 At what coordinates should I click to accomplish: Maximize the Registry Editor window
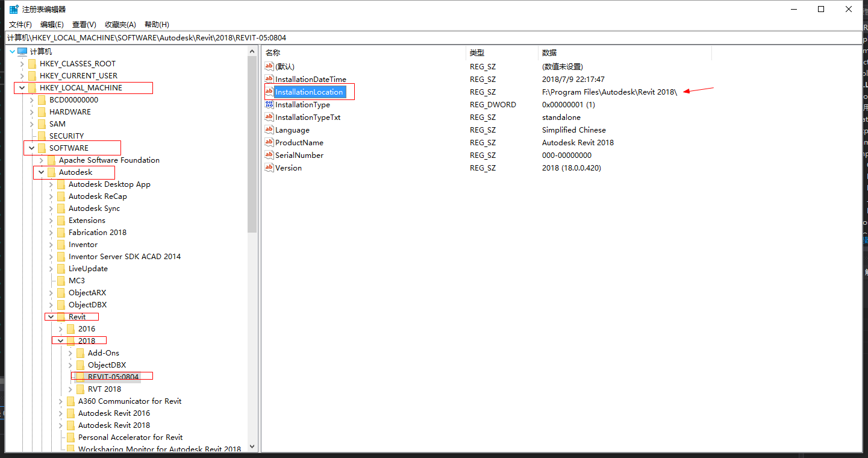pyautogui.click(x=821, y=9)
